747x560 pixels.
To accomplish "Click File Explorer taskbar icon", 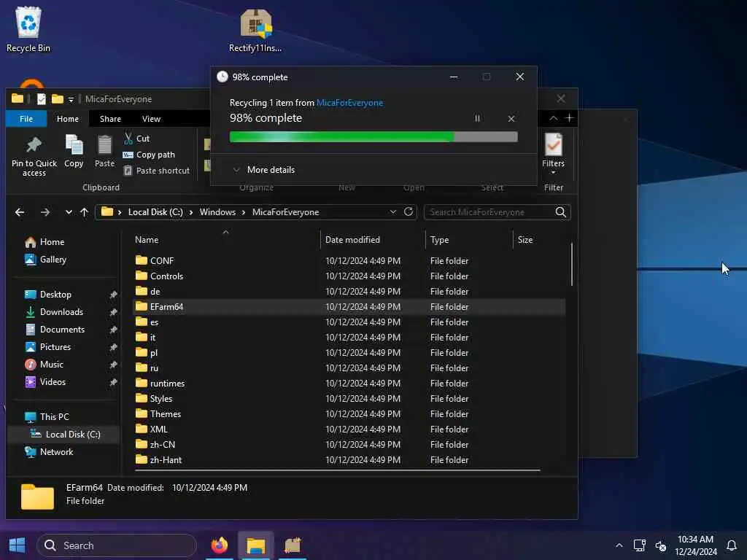I will tap(256, 545).
